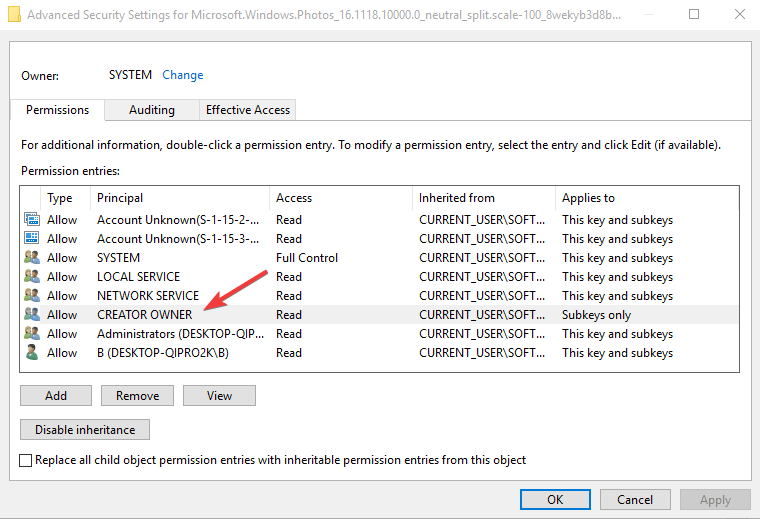Open the Effective Access tab

[x=248, y=110]
